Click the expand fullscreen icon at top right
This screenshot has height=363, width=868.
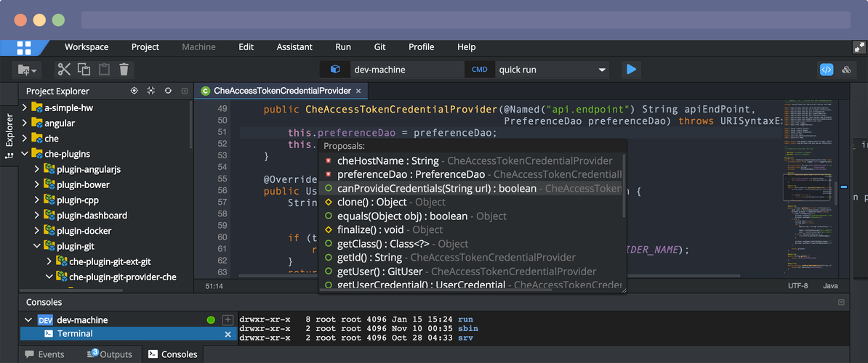[859, 47]
